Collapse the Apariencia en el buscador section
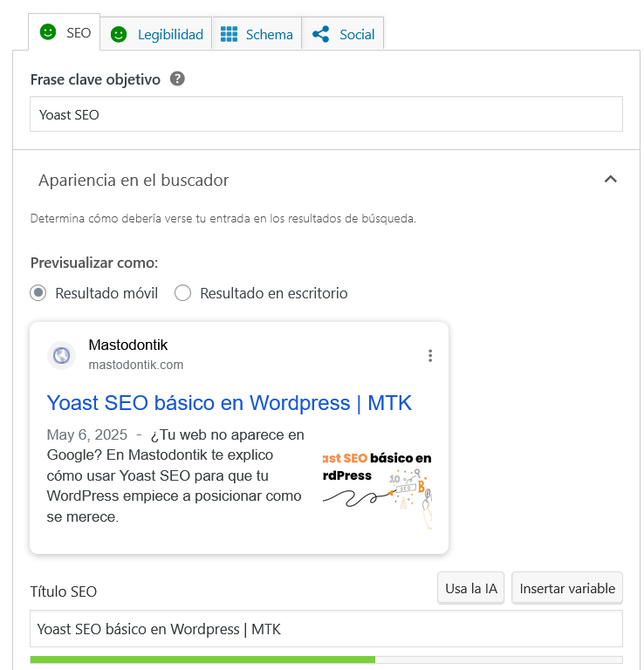This screenshot has height=670, width=644. pos(611,180)
